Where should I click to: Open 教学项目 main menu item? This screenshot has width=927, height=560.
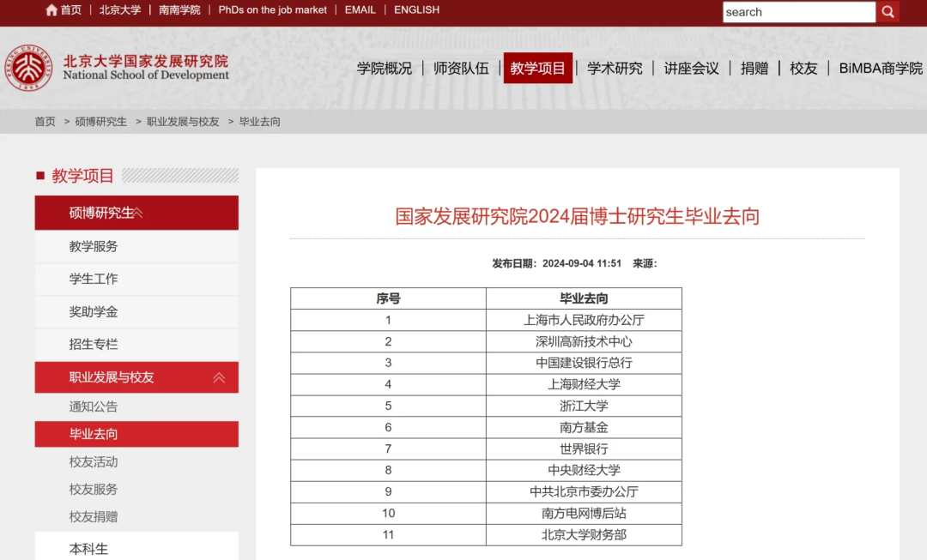coord(538,68)
